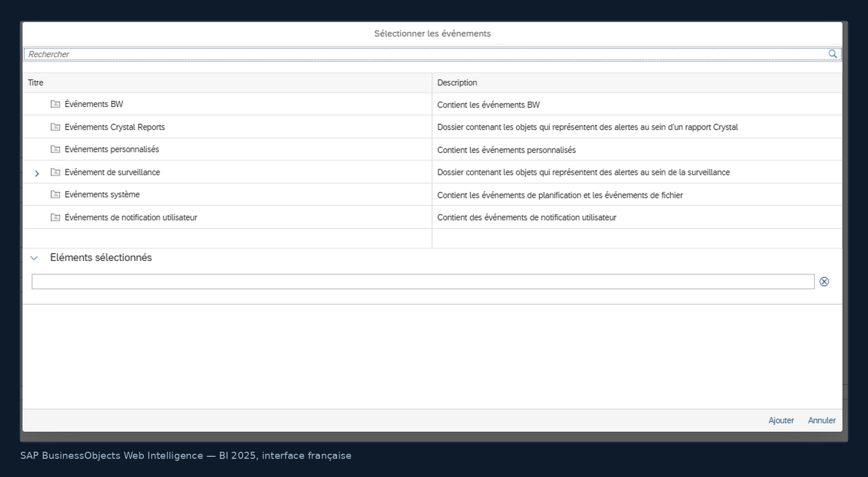Clear selected elements with the circled X icon
868x477 pixels.
click(824, 282)
